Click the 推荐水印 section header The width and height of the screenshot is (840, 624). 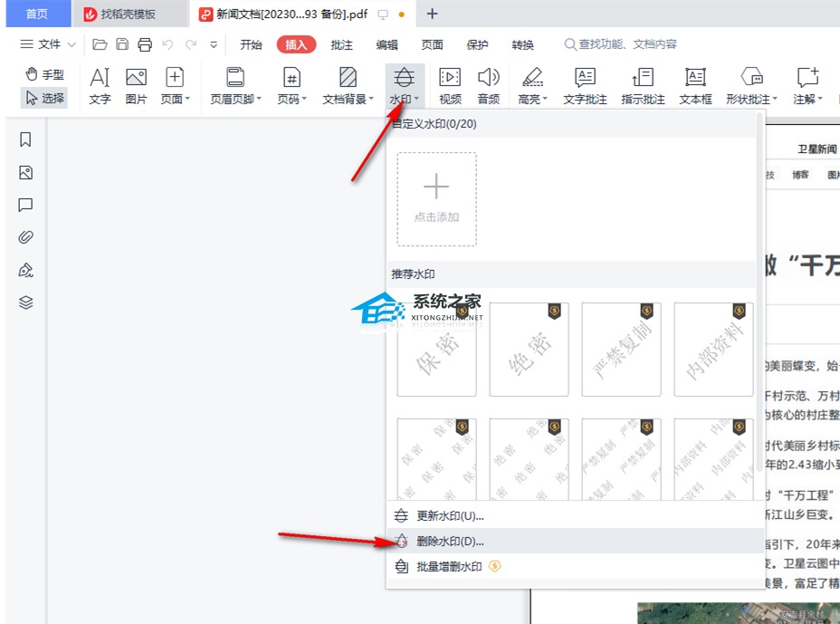tap(571, 274)
